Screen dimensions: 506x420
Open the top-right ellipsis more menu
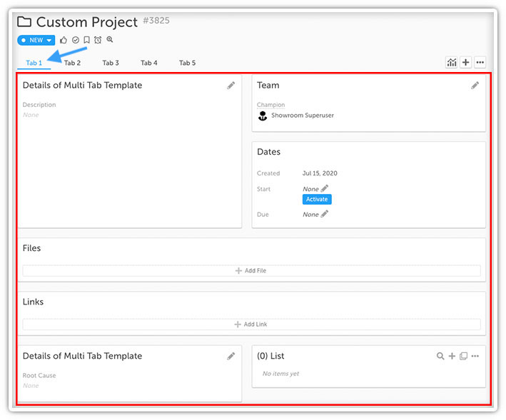click(480, 63)
